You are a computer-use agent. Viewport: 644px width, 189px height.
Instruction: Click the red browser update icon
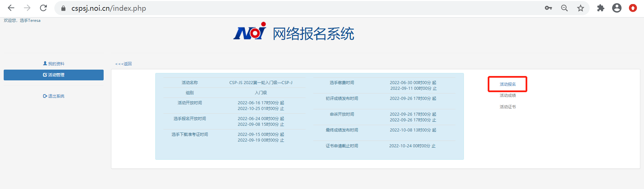point(633,8)
